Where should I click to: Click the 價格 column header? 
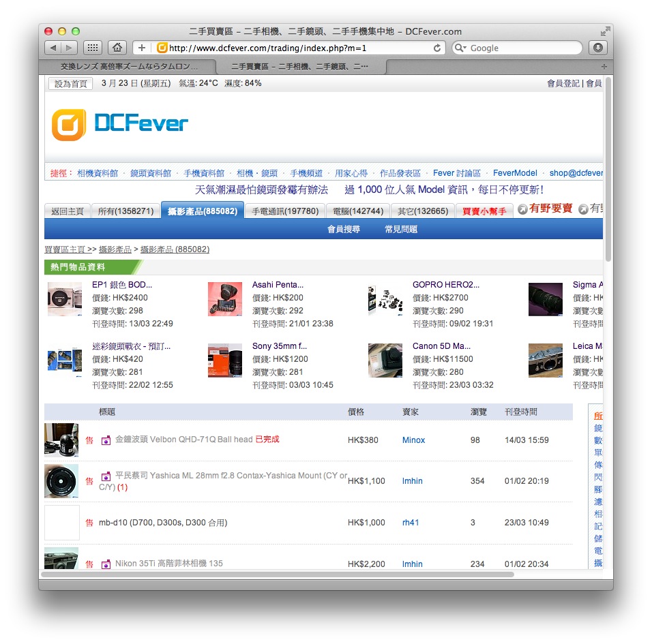pos(356,412)
